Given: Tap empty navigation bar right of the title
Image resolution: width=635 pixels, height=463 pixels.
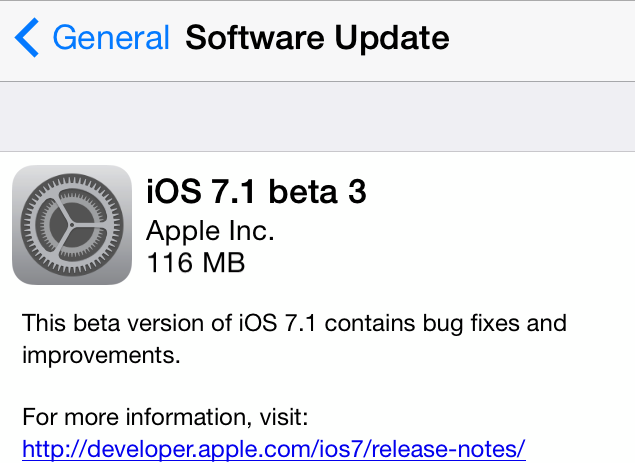Looking at the screenshot, I should pos(545,39).
